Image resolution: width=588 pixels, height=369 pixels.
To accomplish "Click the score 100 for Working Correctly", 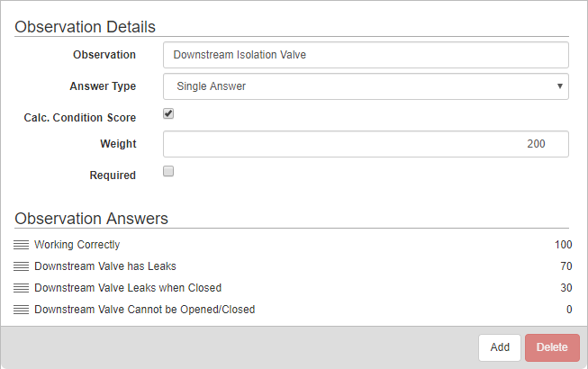I will [564, 245].
